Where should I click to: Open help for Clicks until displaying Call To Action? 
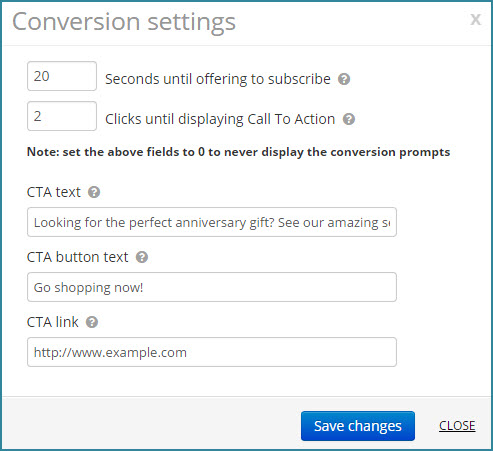pos(349,119)
